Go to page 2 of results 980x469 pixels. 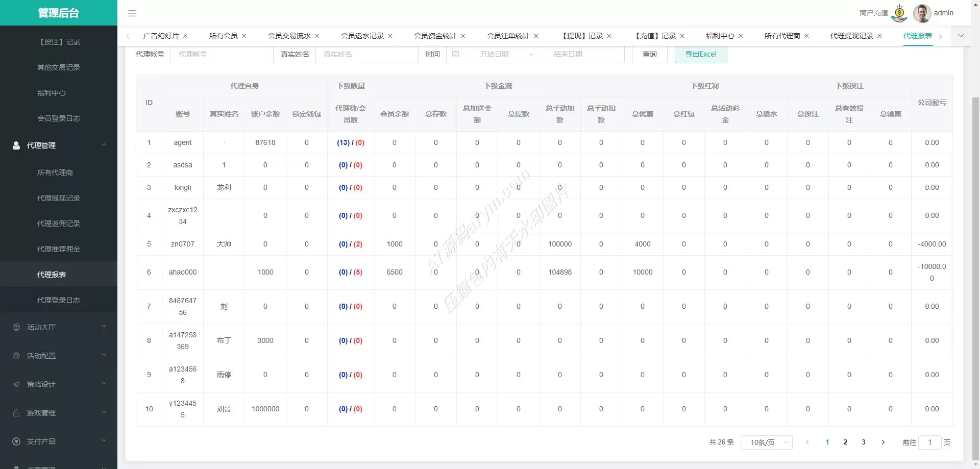point(845,442)
